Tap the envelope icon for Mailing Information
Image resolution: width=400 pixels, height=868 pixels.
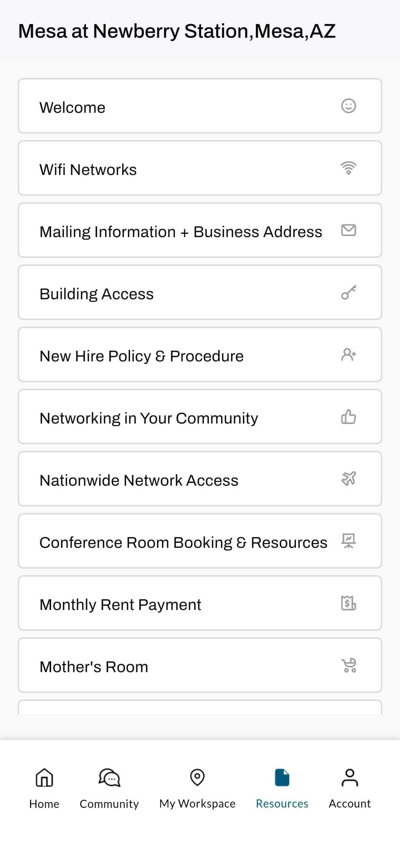click(x=348, y=230)
